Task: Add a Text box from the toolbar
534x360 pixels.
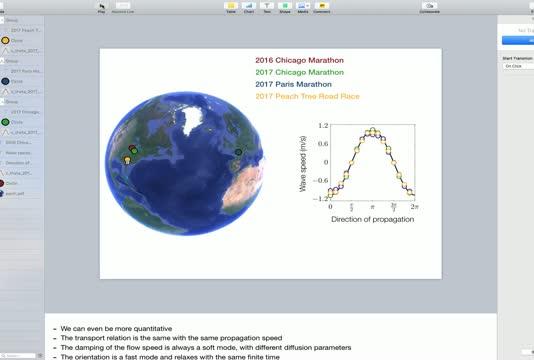Action: tap(267, 7)
